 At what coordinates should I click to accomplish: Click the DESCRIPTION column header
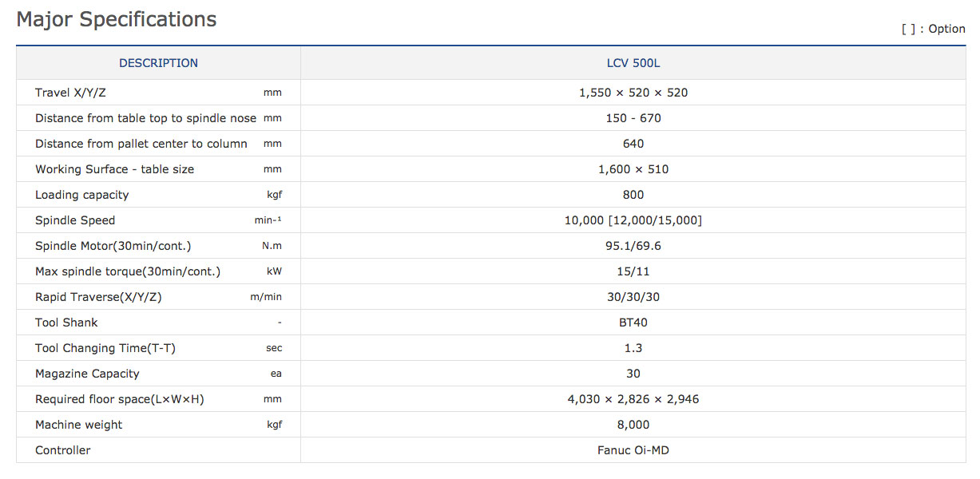point(158,63)
